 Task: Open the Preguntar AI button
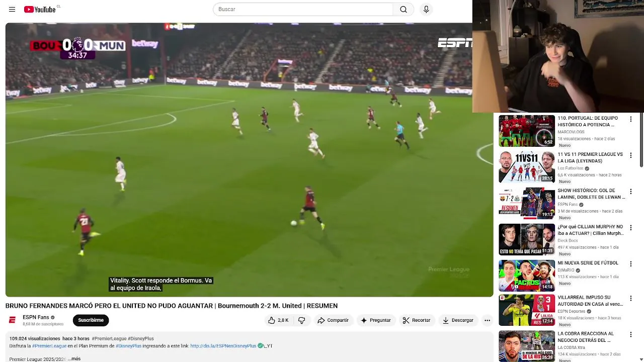[x=376, y=320]
